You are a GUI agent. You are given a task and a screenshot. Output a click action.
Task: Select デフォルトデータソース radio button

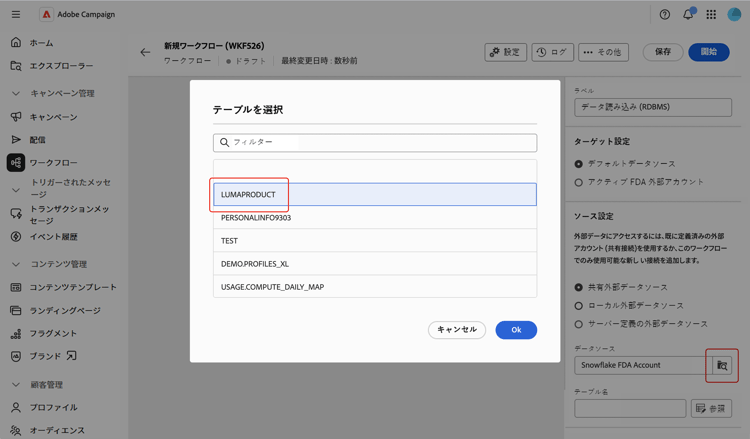(578, 164)
